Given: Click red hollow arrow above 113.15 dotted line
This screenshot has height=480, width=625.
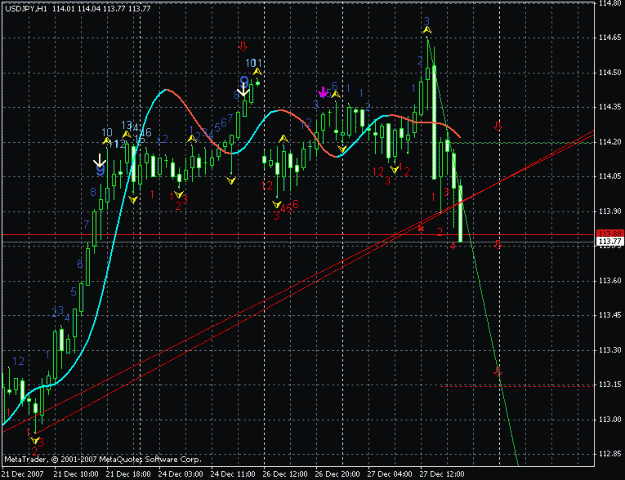Looking at the screenshot, I should click(x=497, y=372).
